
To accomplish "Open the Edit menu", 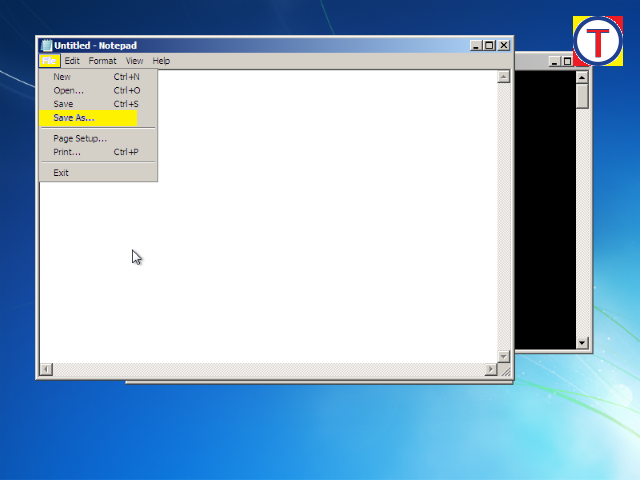I will coord(72,61).
